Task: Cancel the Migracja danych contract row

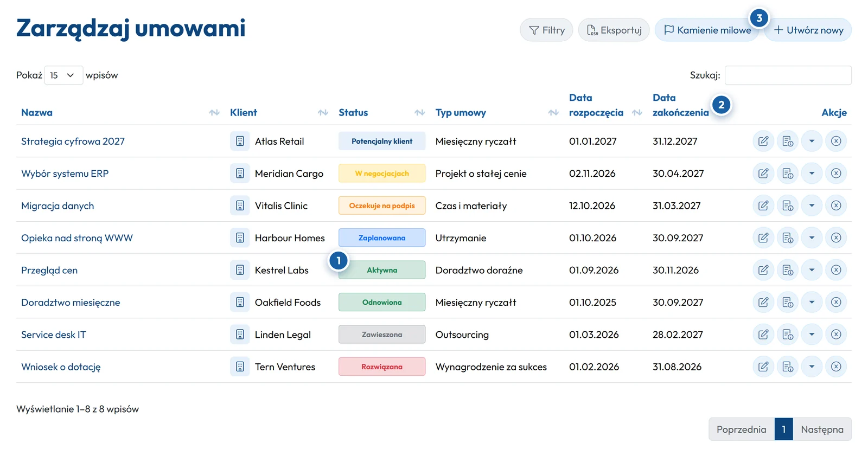Action: (x=836, y=205)
